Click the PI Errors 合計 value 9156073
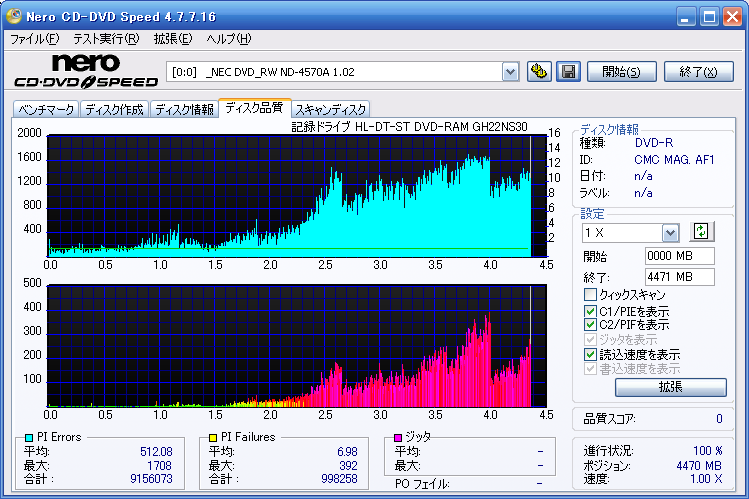Viewport: 749px width, 499px height. (151, 479)
